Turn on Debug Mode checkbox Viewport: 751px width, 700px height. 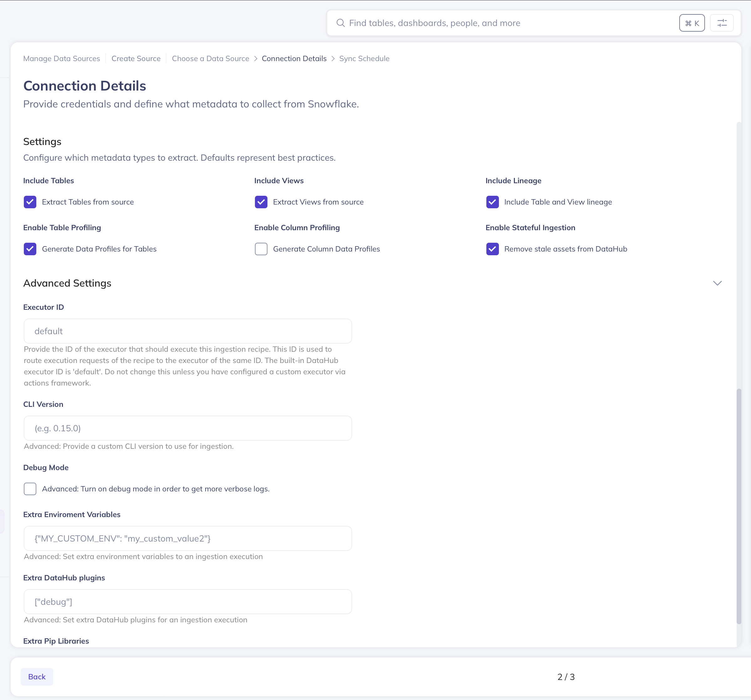(x=30, y=489)
